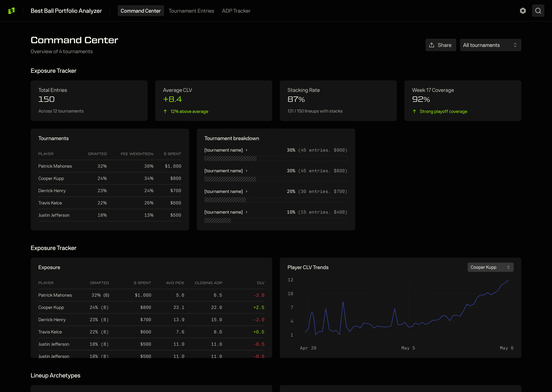The height and width of the screenshot is (392, 552).
Task: Click the up-arrow beside 12% above average
Action: point(165,111)
